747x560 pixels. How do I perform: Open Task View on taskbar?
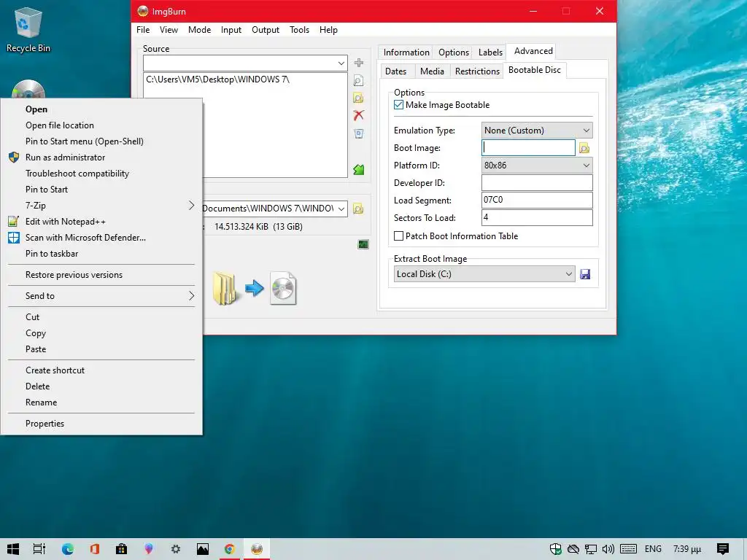39,549
